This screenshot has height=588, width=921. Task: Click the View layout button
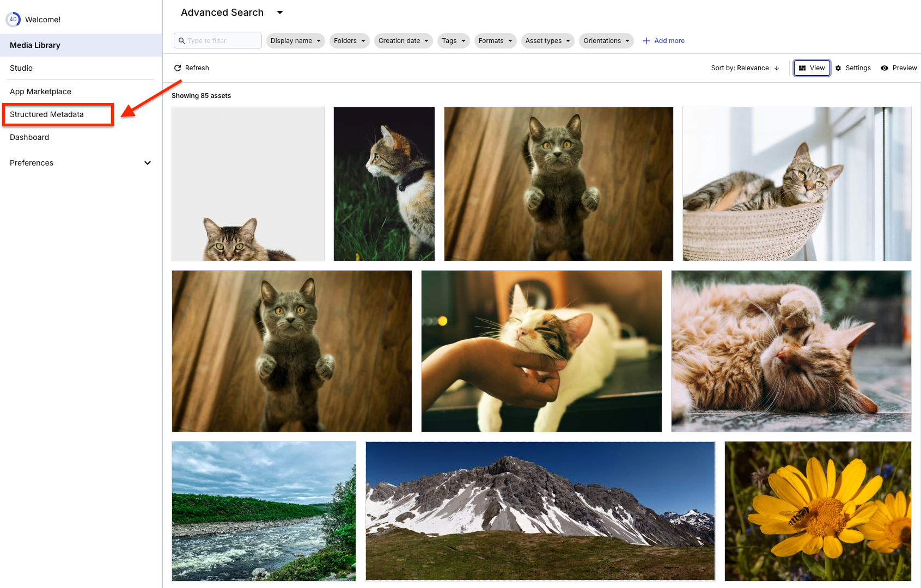click(x=812, y=68)
